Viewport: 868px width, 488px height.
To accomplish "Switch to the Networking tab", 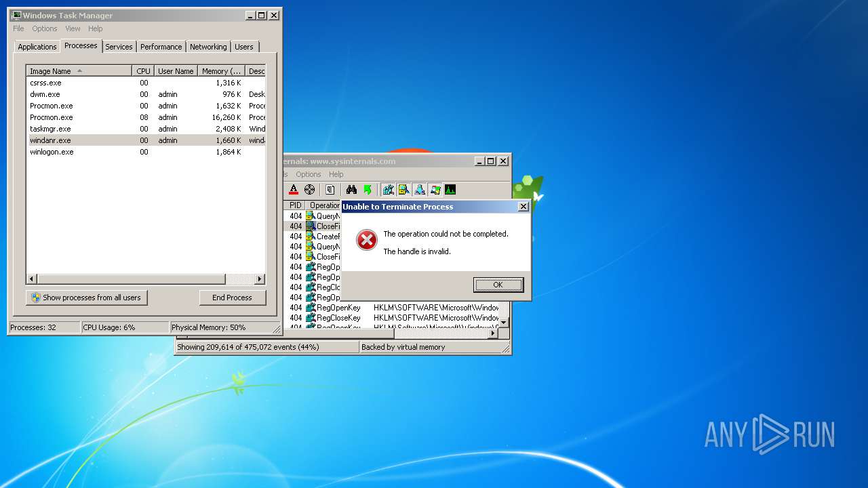I will click(208, 47).
